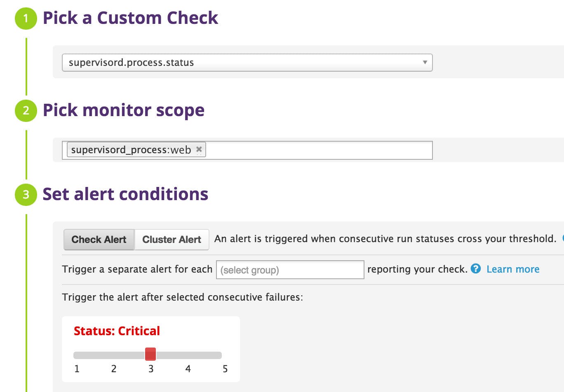The image size is (564, 392).
Task: Click the help question mark icon
Action: pos(476,269)
